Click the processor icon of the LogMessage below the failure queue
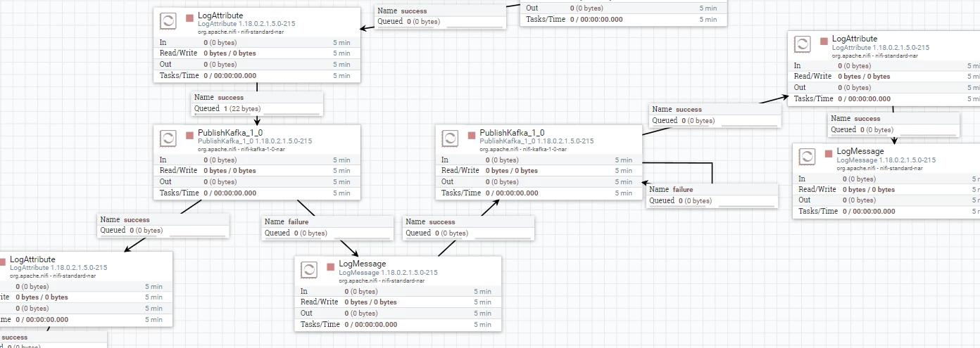 [x=309, y=269]
